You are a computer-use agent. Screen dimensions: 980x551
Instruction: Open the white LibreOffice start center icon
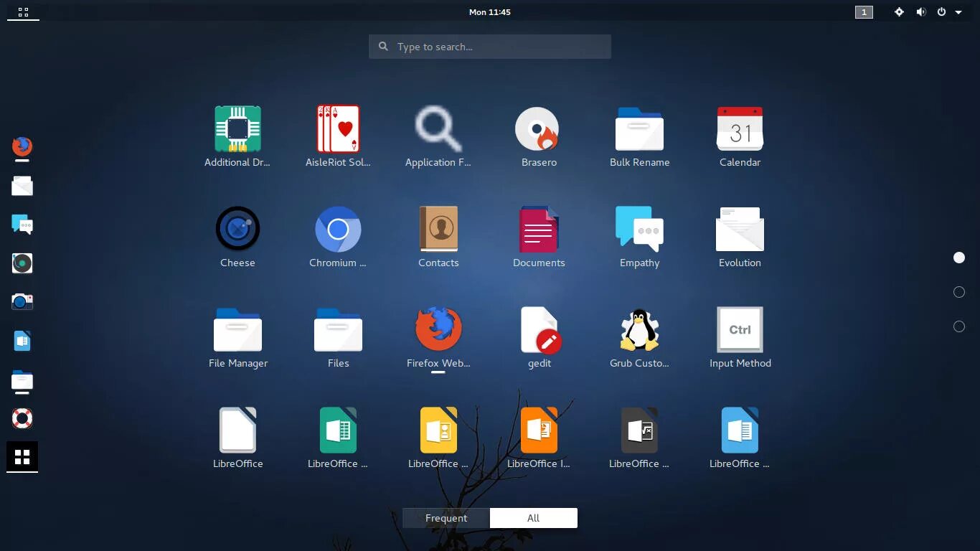(x=237, y=430)
